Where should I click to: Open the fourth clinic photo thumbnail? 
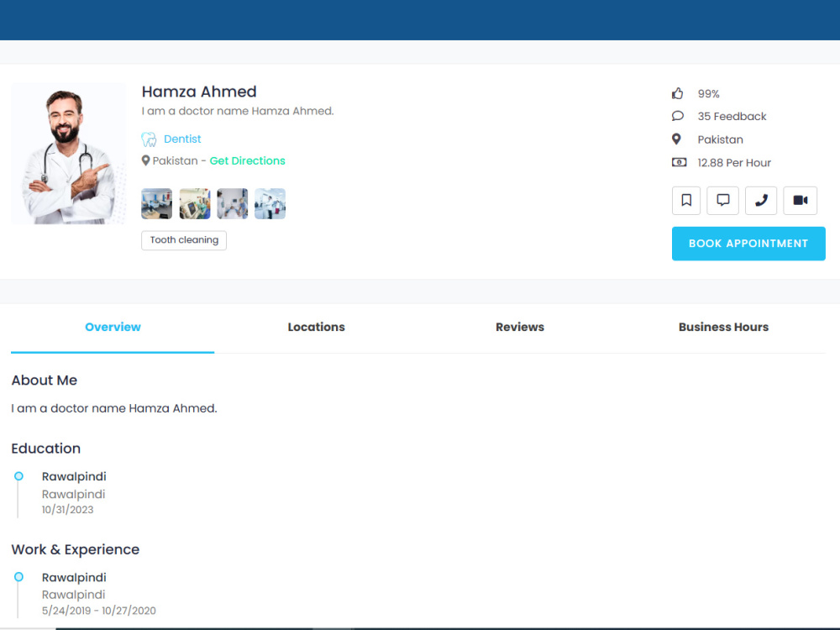tap(270, 203)
